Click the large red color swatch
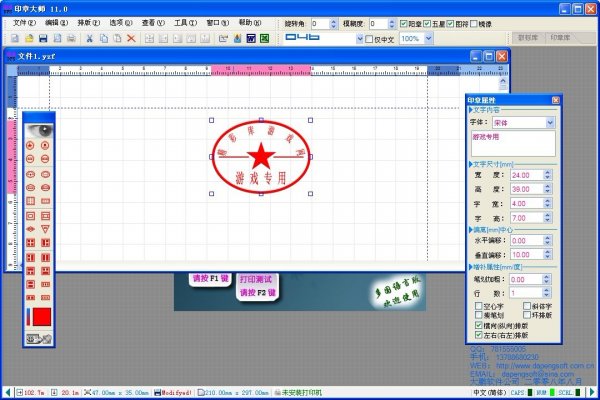600x400 pixels. [x=42, y=317]
